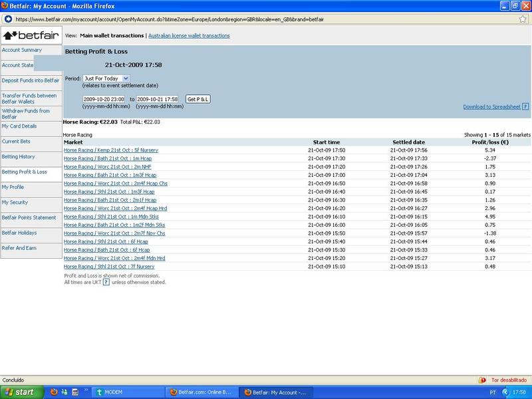Click Download to Spreadsheet link
Screen dimensions: 532x399
click(x=491, y=106)
